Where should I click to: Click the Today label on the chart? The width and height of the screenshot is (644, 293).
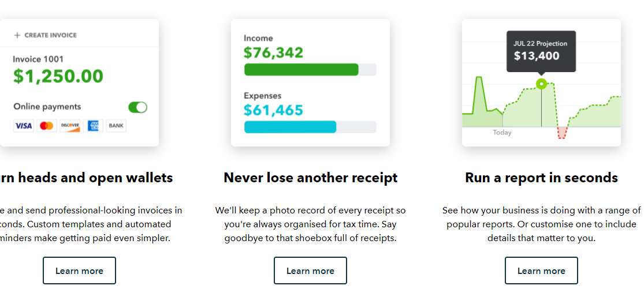pos(502,133)
